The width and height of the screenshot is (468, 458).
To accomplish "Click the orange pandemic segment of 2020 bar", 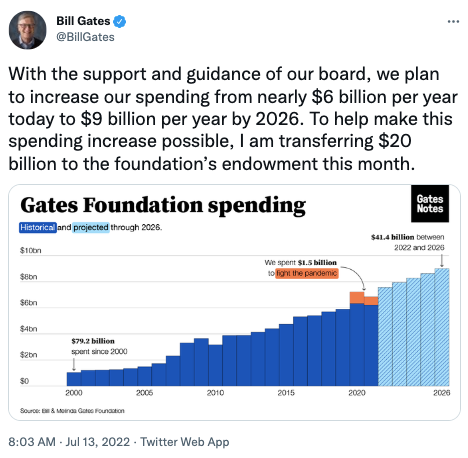I will [357, 298].
